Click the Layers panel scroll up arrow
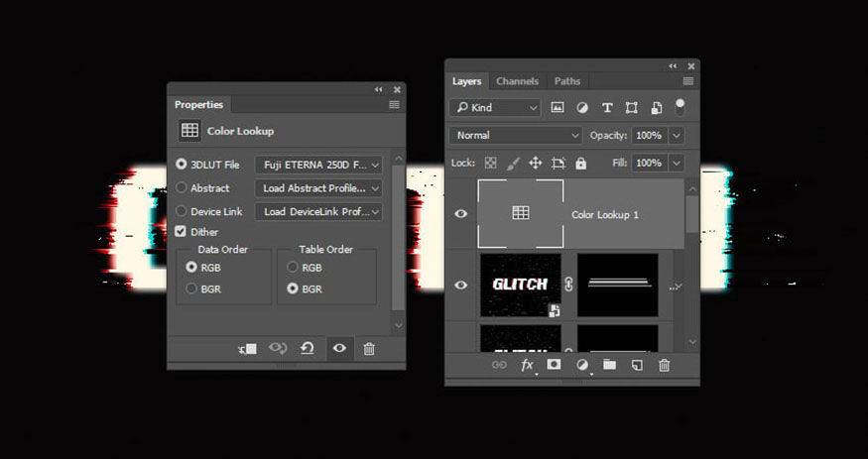 coord(692,189)
